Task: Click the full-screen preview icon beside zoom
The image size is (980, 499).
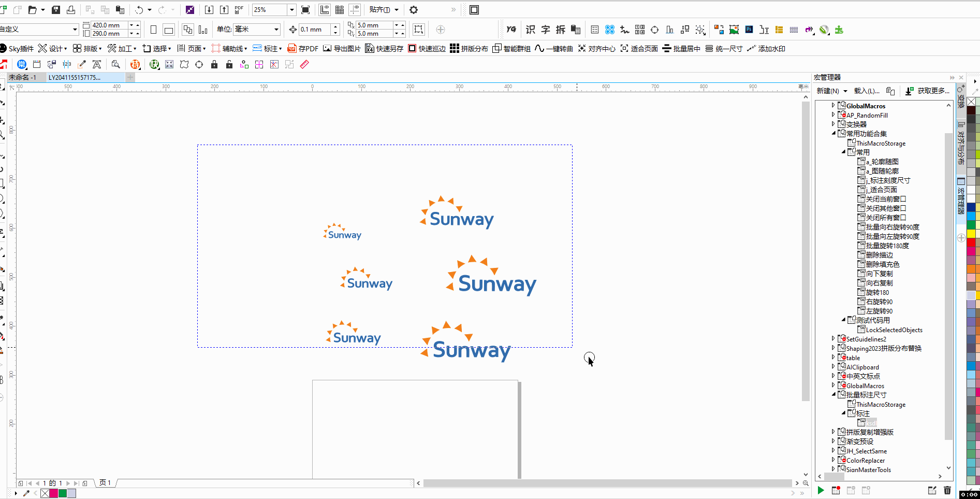Action: (305, 10)
